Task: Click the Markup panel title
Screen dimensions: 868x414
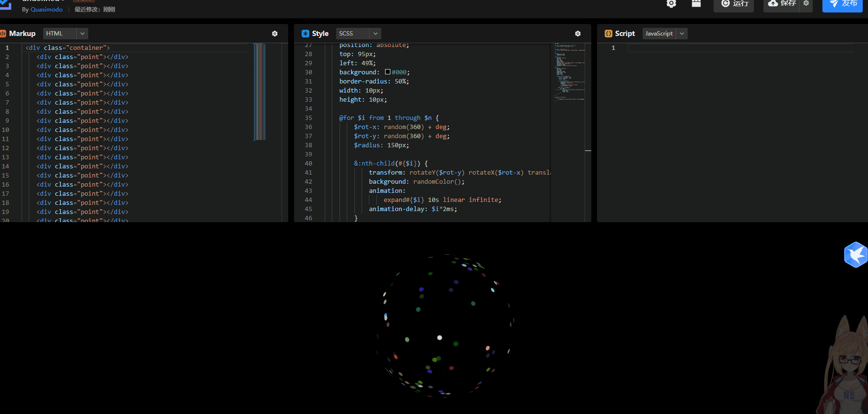Action: (x=22, y=34)
